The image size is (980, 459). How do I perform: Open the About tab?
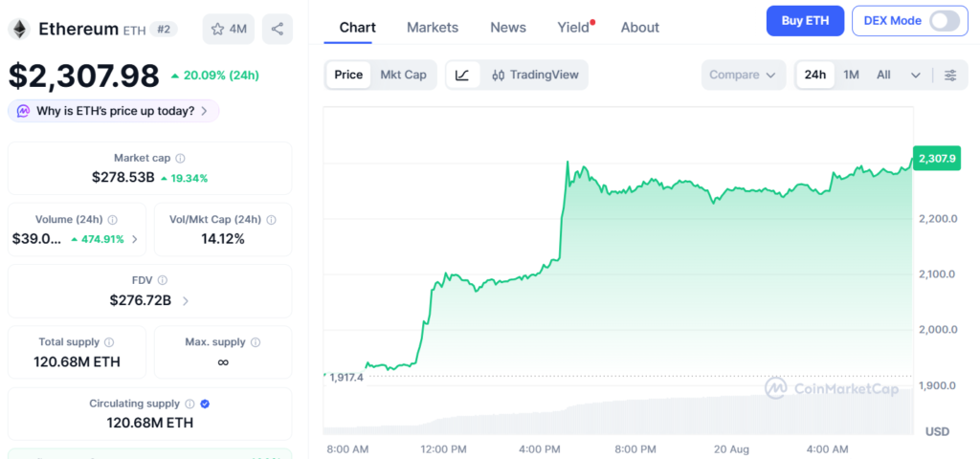(x=639, y=28)
